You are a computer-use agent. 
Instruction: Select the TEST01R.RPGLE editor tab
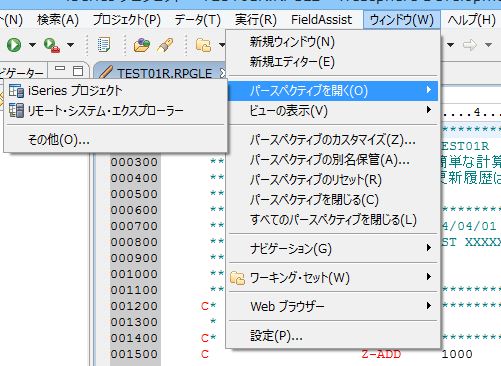coord(164,73)
